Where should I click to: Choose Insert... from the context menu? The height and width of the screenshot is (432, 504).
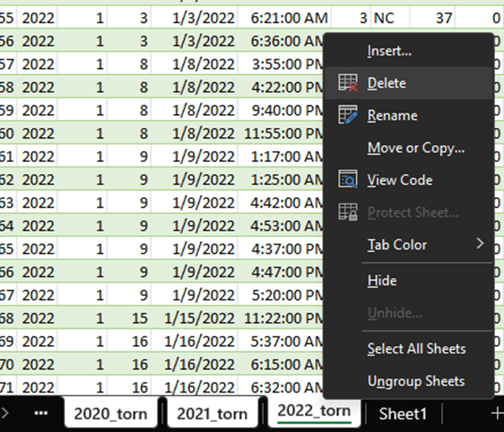(x=389, y=51)
